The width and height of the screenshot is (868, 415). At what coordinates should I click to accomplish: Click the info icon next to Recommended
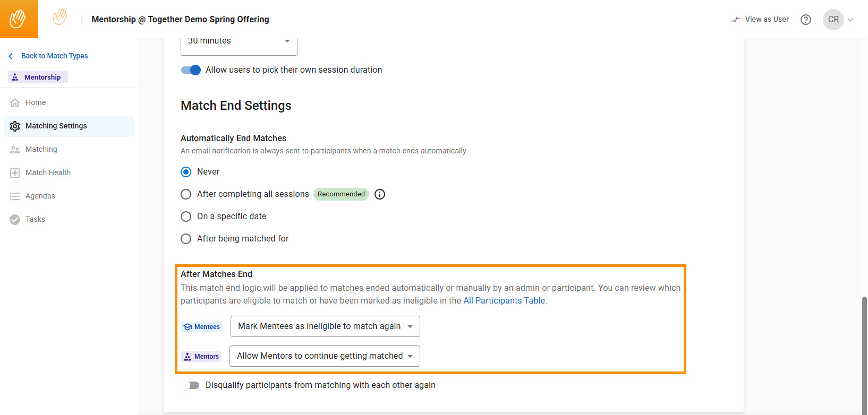pos(380,194)
